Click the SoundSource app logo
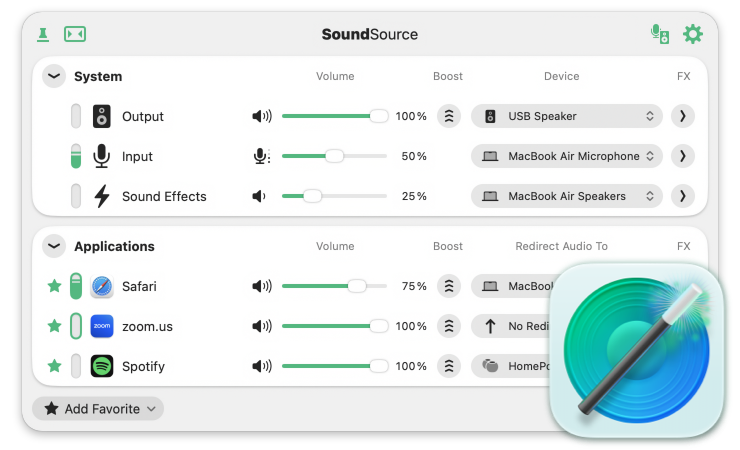The image size is (740, 450). pos(637,350)
